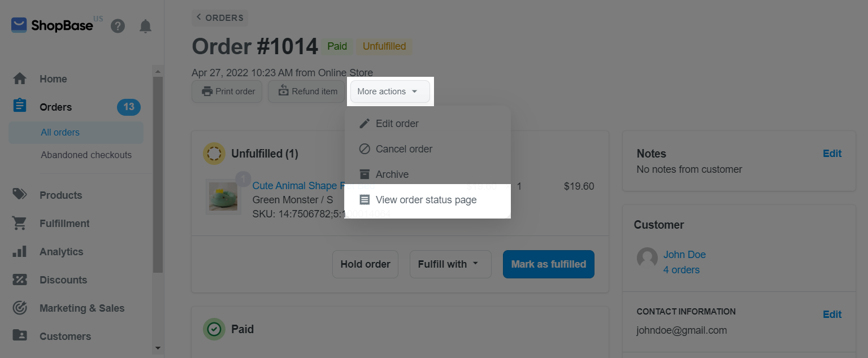Open Marketing & Sales section
The image size is (868, 358).
coord(81,308)
